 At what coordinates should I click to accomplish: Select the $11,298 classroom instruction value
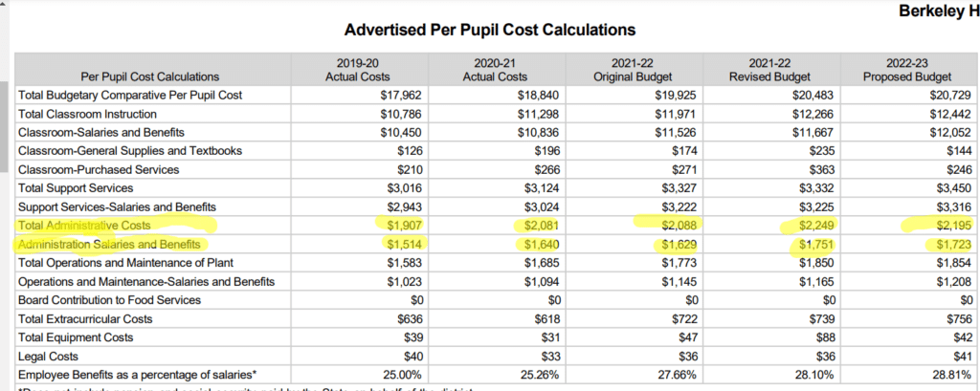[536, 114]
